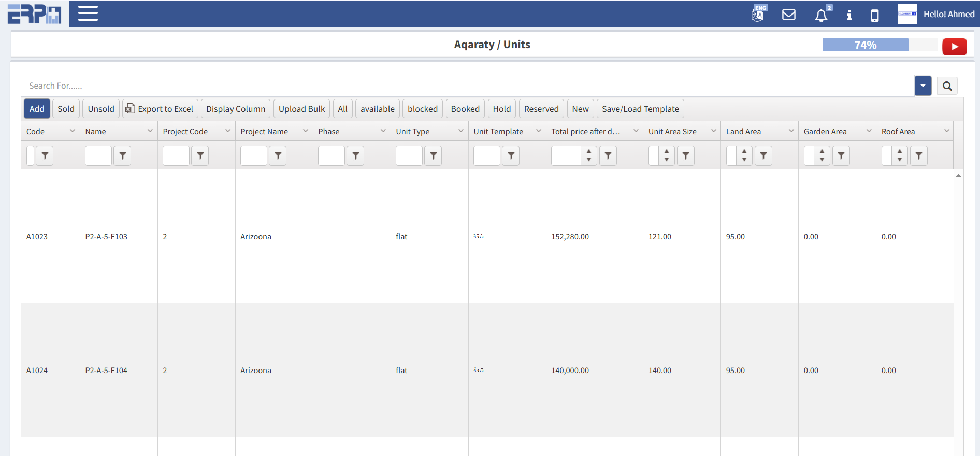Open the hamburger navigation menu
The height and width of the screenshot is (456, 980).
coord(88,13)
